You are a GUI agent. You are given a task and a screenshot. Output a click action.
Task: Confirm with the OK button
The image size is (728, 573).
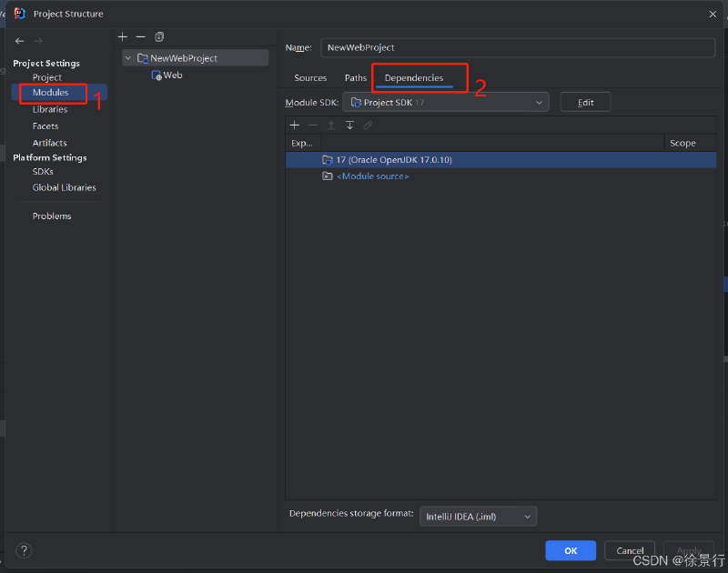(x=571, y=551)
